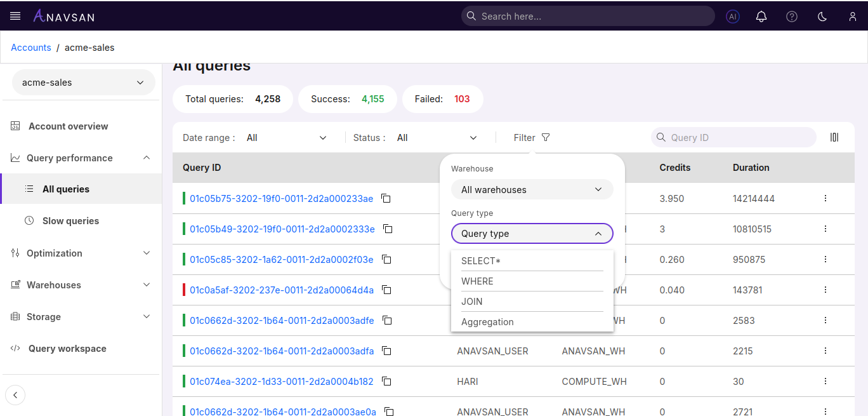Click the AI assistant icon
Screen dimensions: 868x416
click(733, 17)
